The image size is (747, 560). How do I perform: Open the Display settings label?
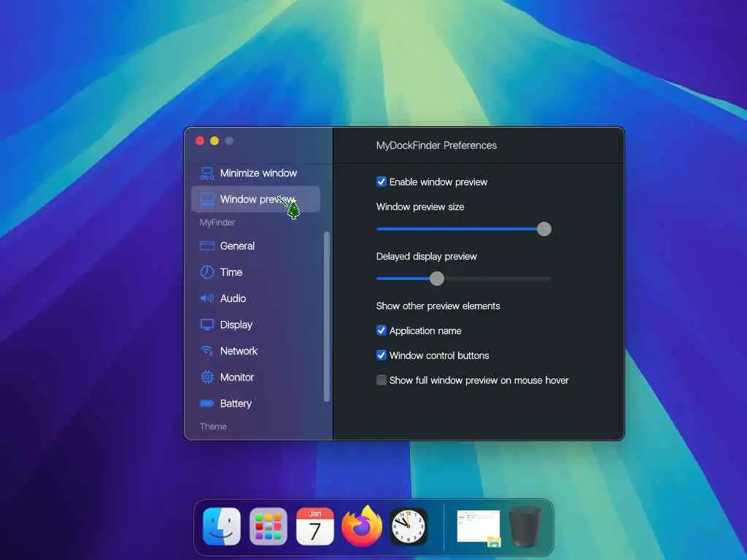236,324
